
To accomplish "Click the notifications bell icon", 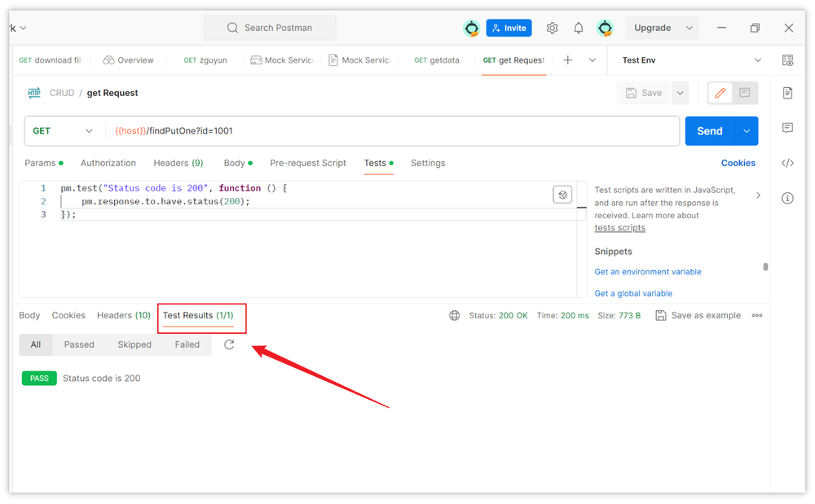I will (579, 27).
